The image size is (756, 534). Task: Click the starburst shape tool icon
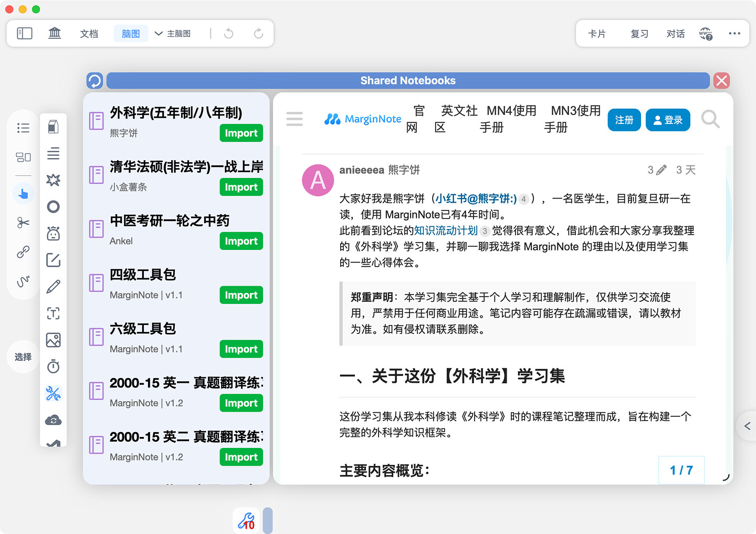[x=54, y=180]
